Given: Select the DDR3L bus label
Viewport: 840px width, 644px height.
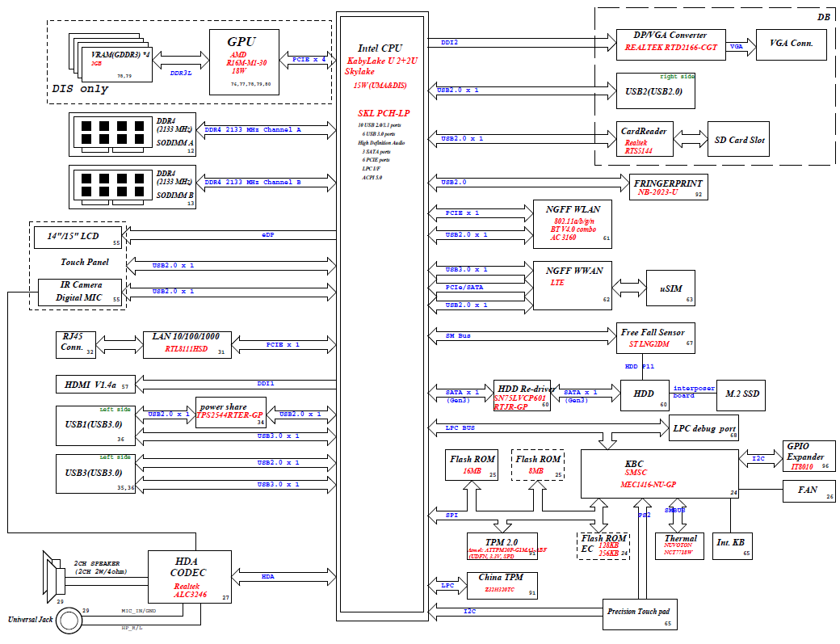Looking at the screenshot, I should pyautogui.click(x=181, y=73).
